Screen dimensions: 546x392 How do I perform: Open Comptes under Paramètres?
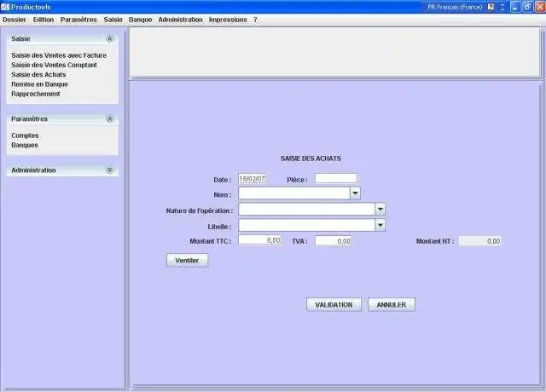[x=25, y=135]
